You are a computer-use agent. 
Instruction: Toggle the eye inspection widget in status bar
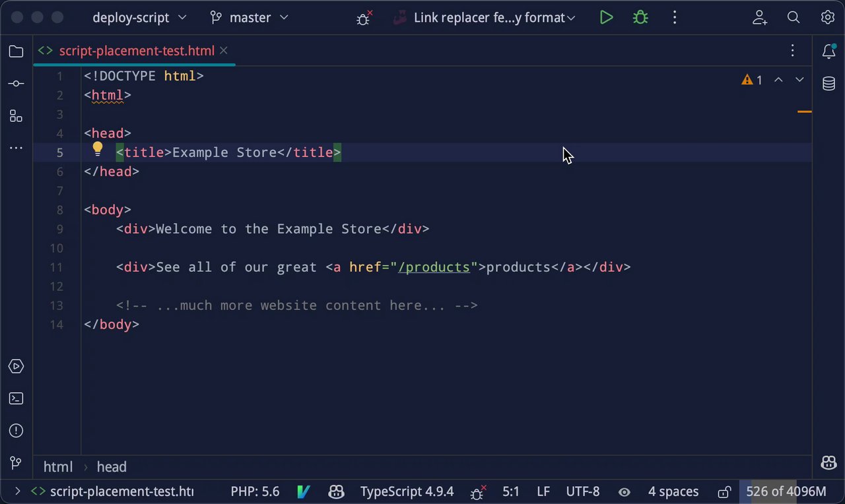pos(624,491)
